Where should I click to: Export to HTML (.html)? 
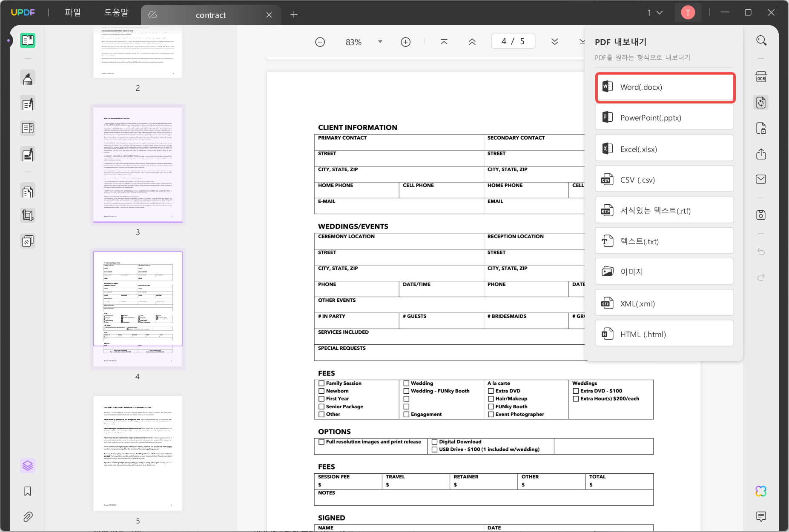(x=665, y=334)
